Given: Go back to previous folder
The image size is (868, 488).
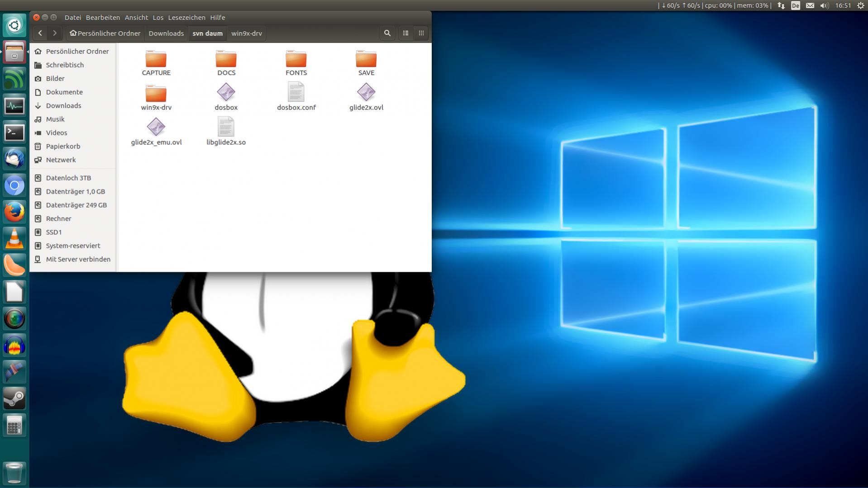Looking at the screenshot, I should (x=40, y=33).
